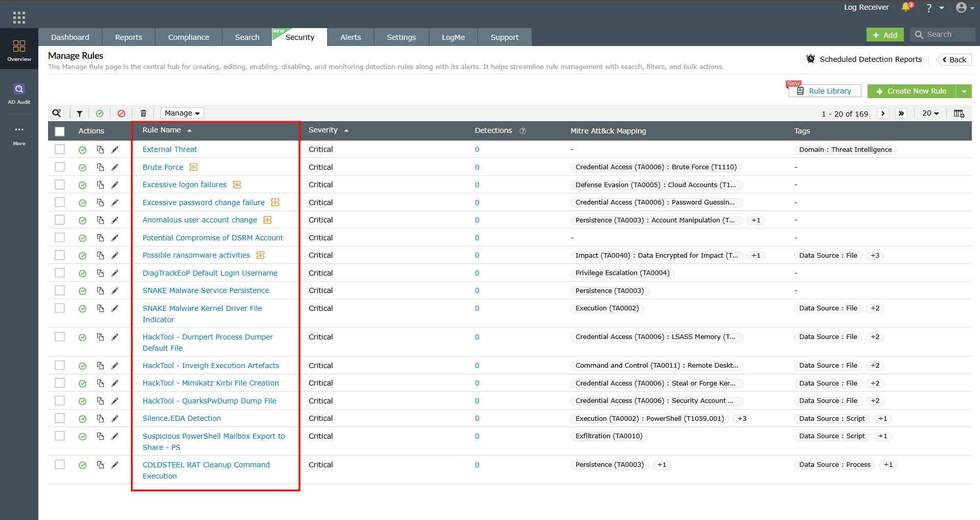Click the green enable-rules icon in the toolbar

[100, 113]
